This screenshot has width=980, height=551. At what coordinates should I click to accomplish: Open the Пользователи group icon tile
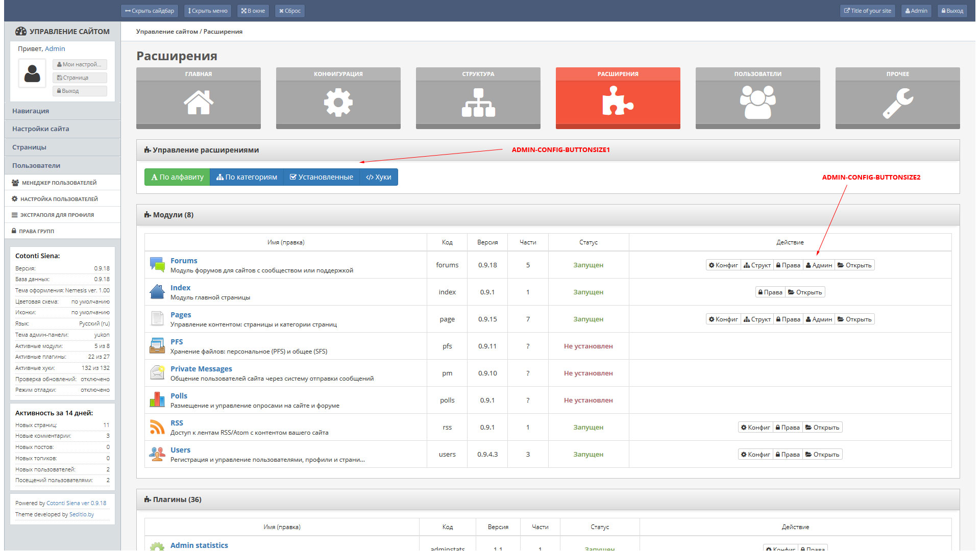click(x=757, y=102)
